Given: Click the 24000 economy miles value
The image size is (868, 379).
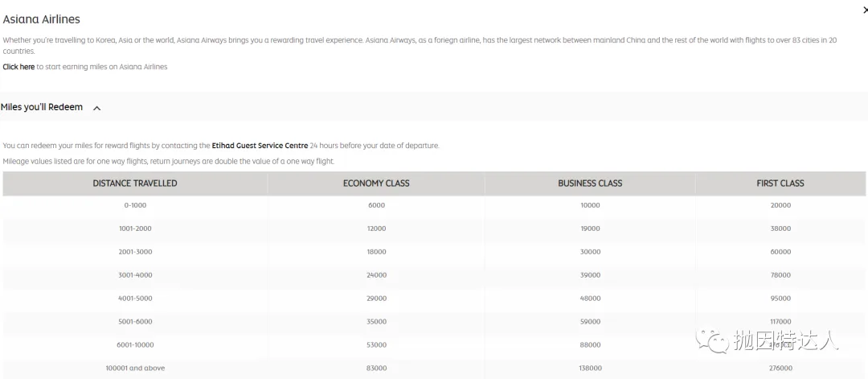Looking at the screenshot, I should coord(376,275).
